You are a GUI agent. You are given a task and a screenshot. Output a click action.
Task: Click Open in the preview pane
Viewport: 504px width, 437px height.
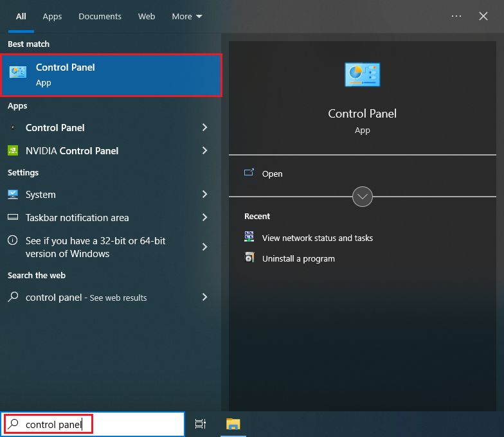[272, 174]
